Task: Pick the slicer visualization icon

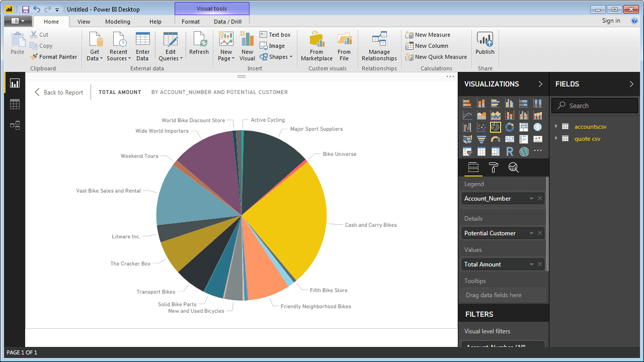Action: point(467,151)
